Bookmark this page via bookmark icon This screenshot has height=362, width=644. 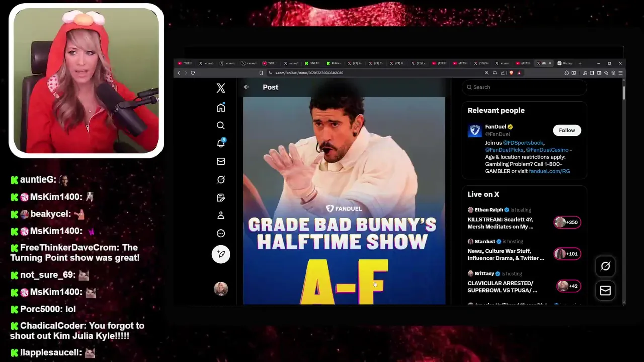tap(261, 73)
